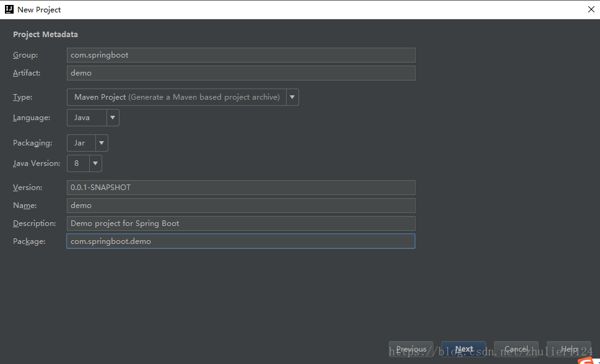Click the IntelliJ IDEA logo icon
Viewport: 600px width, 364px height.
point(9,9)
